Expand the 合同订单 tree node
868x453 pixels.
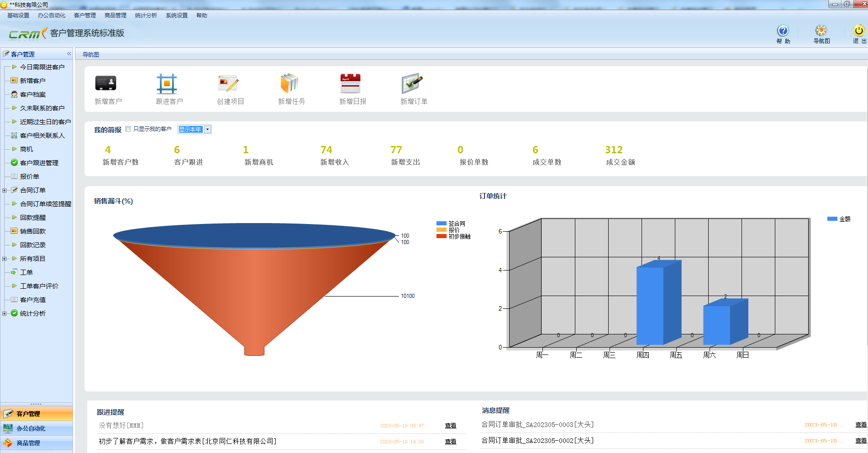coord(4,190)
